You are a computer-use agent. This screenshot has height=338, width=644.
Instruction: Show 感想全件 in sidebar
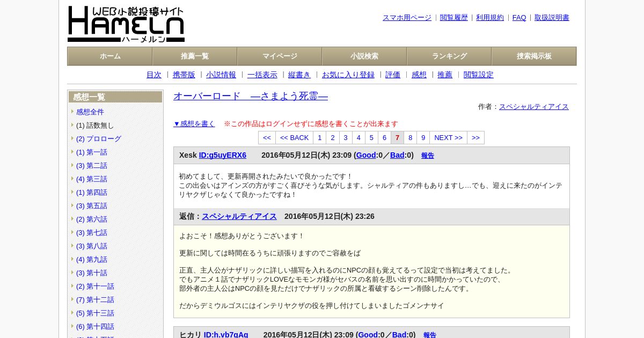pos(90,112)
